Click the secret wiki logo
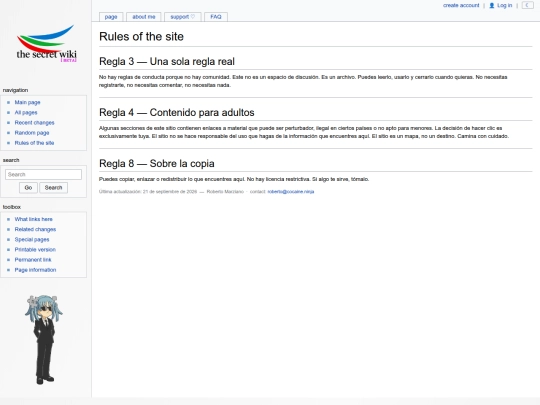Screen dimensions: 540x405 click(x=46, y=44)
